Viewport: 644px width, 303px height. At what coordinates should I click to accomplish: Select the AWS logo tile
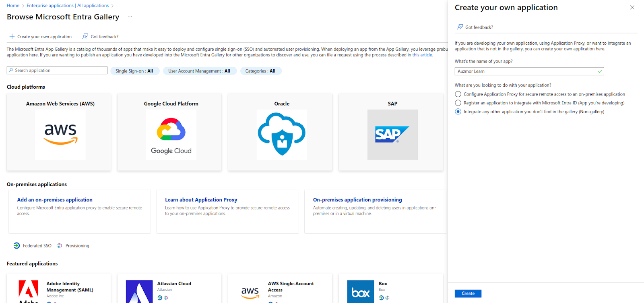[x=60, y=135]
